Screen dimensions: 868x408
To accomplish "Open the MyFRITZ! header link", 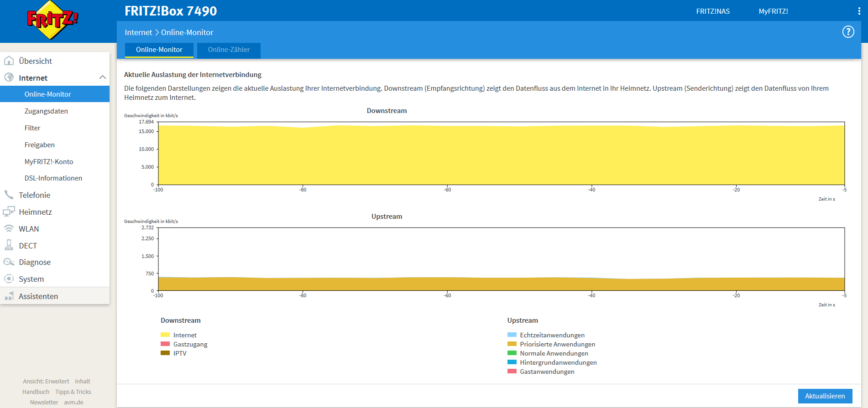I will [773, 11].
